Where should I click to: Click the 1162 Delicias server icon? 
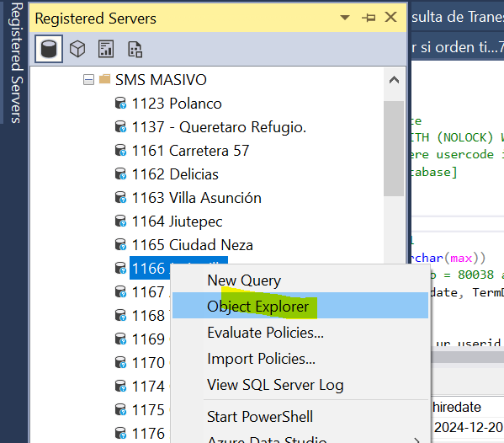(120, 174)
